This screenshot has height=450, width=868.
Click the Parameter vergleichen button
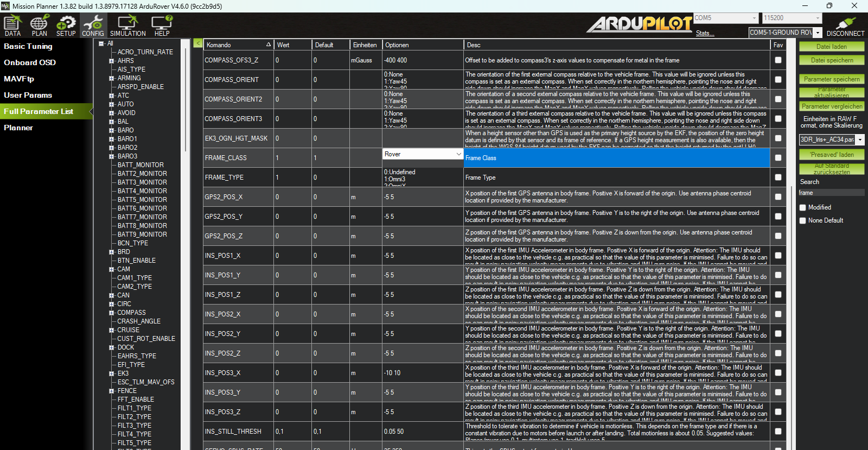832,106
